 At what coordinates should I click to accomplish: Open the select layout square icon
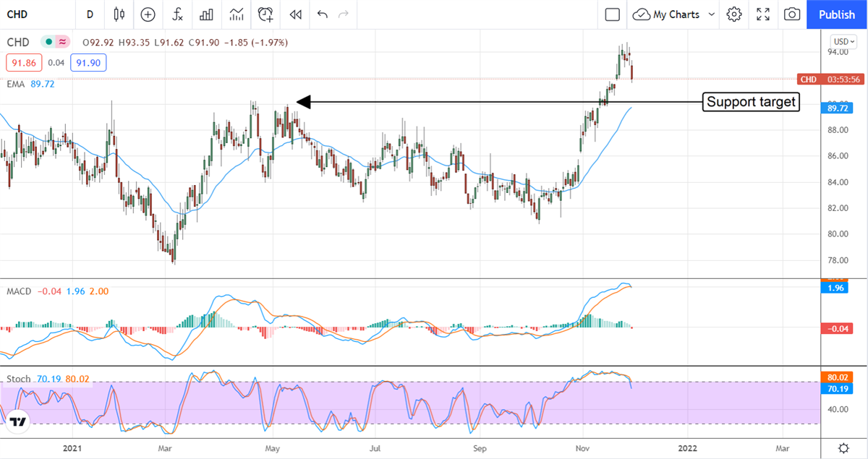[613, 14]
